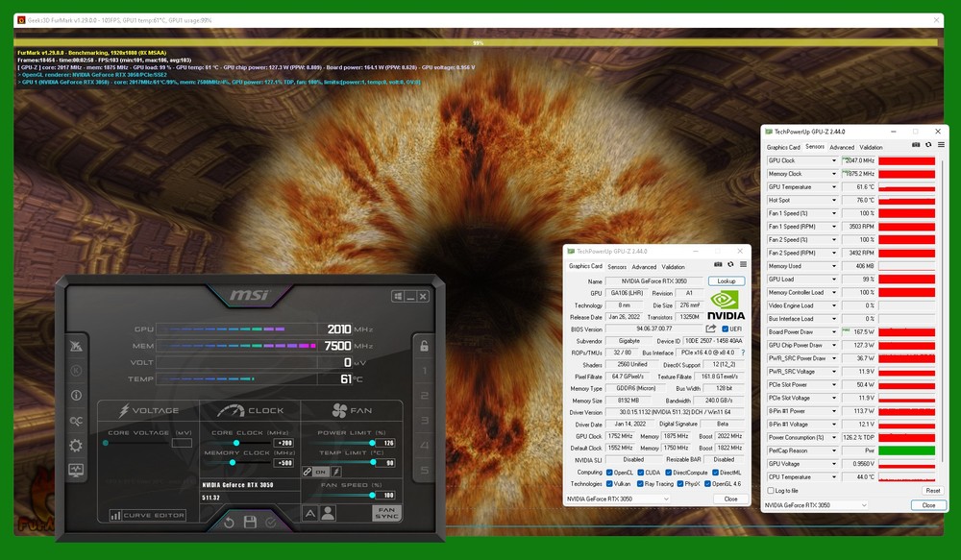
Task: Open GPU selector dropdown in Sensors window
Action: (x=816, y=505)
